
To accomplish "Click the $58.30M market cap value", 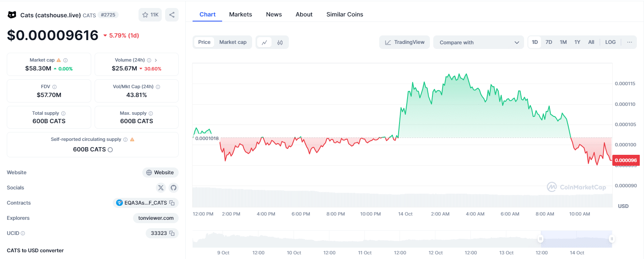I will pyautogui.click(x=38, y=68).
